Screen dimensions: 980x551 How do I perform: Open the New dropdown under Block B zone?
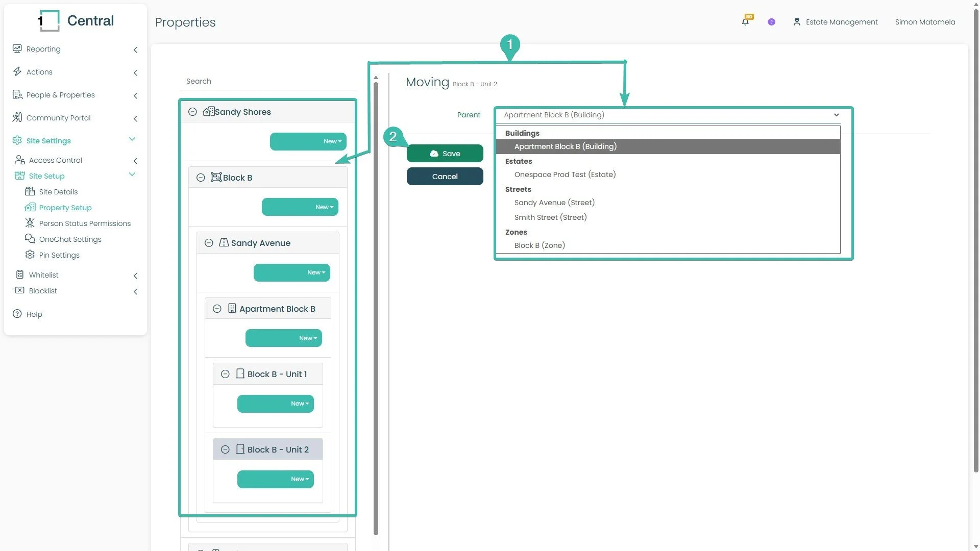(x=300, y=207)
